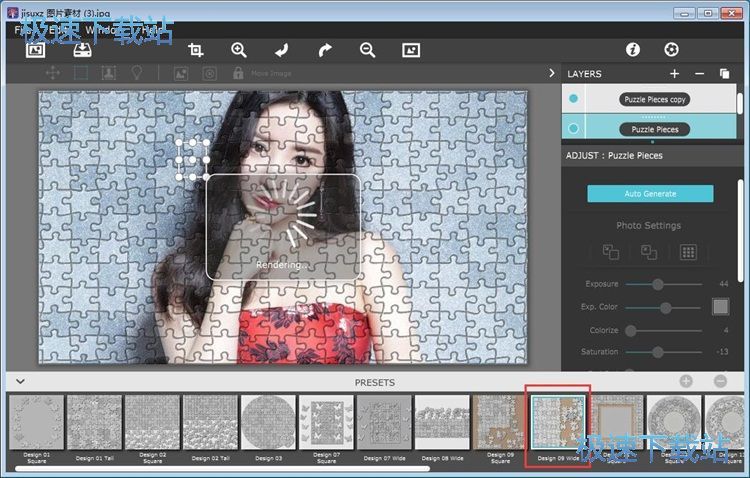
Task: Open the info icon in toolbar
Action: coord(632,50)
